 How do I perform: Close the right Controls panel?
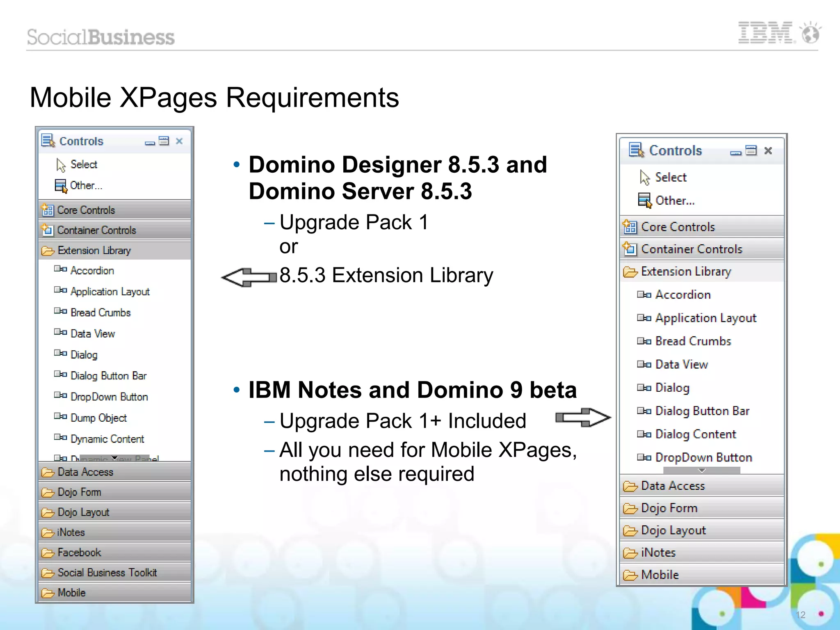pyautogui.click(x=768, y=151)
